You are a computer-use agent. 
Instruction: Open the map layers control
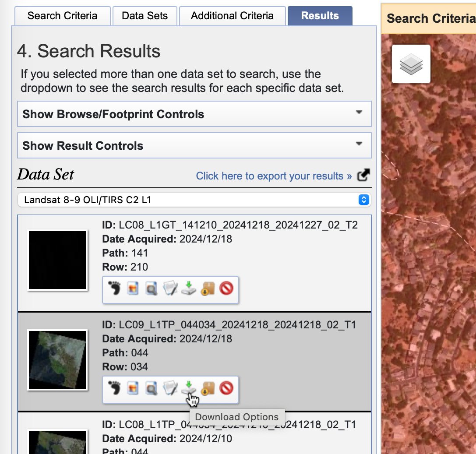tap(411, 64)
